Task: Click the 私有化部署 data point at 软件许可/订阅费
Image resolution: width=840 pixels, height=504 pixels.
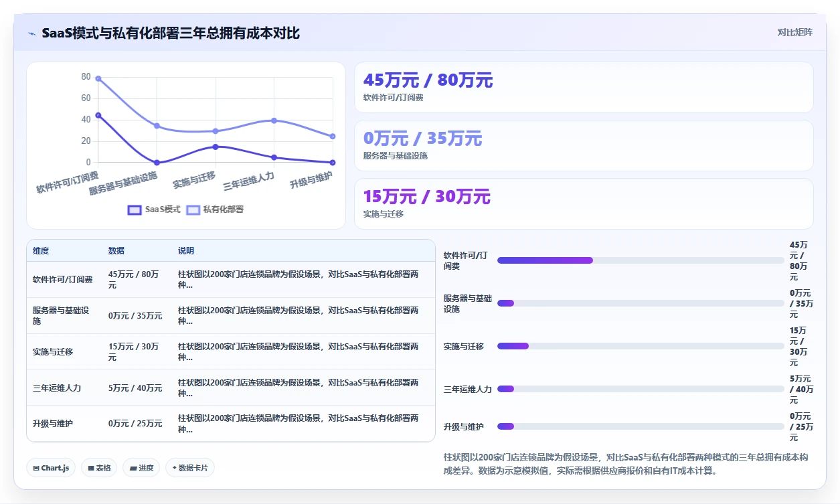Action: click(98, 78)
